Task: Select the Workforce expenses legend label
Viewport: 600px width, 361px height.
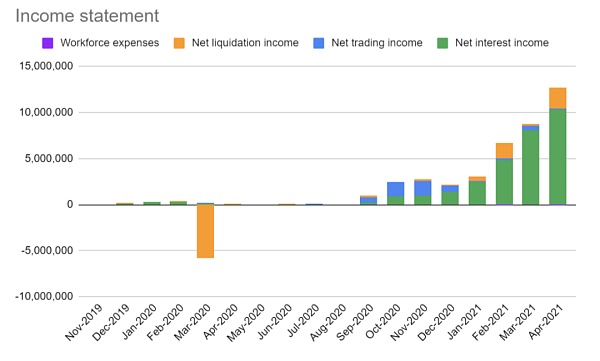Action: (x=109, y=42)
